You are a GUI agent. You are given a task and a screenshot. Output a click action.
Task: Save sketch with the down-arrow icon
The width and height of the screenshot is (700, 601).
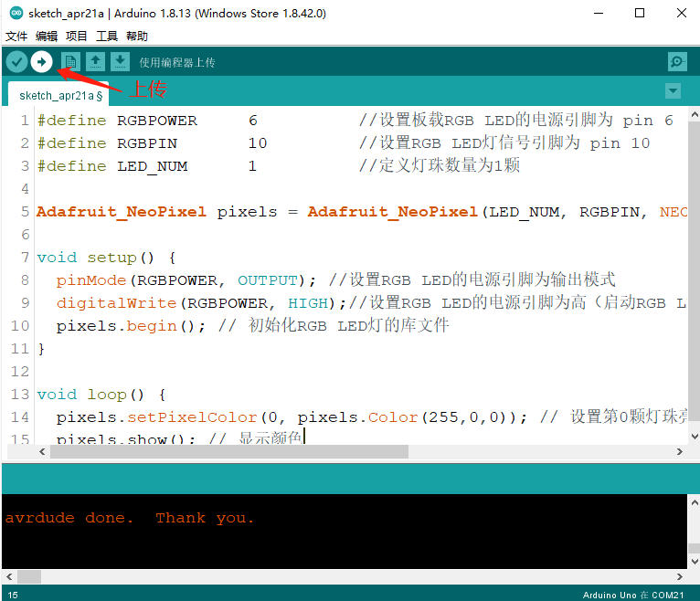tap(120, 61)
